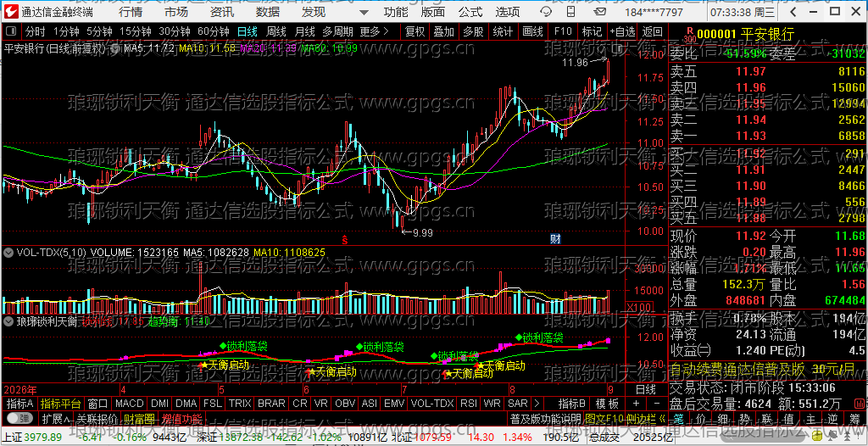The image size is (868, 446).
Task: Open the 数据 menu
Action: tap(268, 12)
